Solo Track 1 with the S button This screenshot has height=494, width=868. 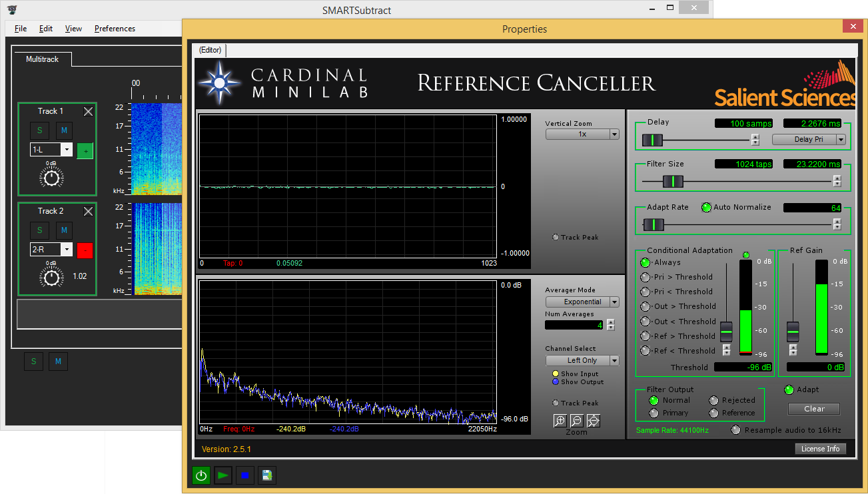click(x=39, y=130)
